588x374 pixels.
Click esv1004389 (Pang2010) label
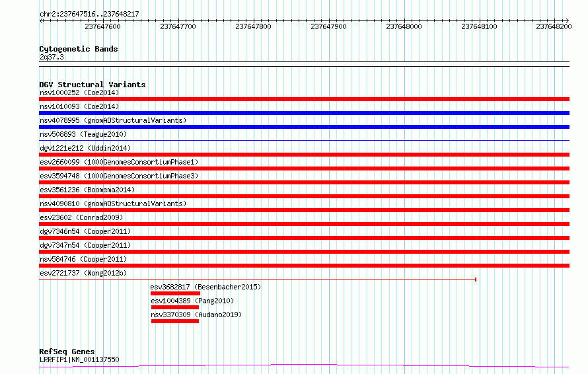[192, 301]
